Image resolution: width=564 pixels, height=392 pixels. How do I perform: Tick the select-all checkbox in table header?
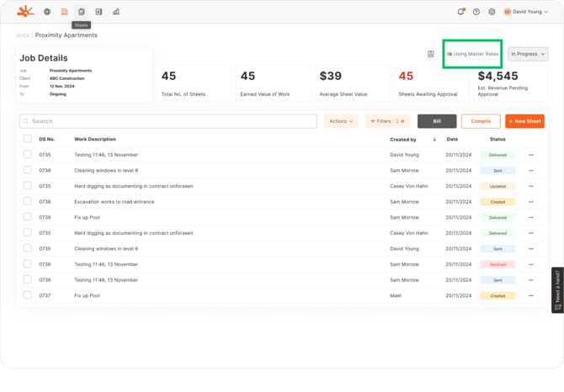28,139
